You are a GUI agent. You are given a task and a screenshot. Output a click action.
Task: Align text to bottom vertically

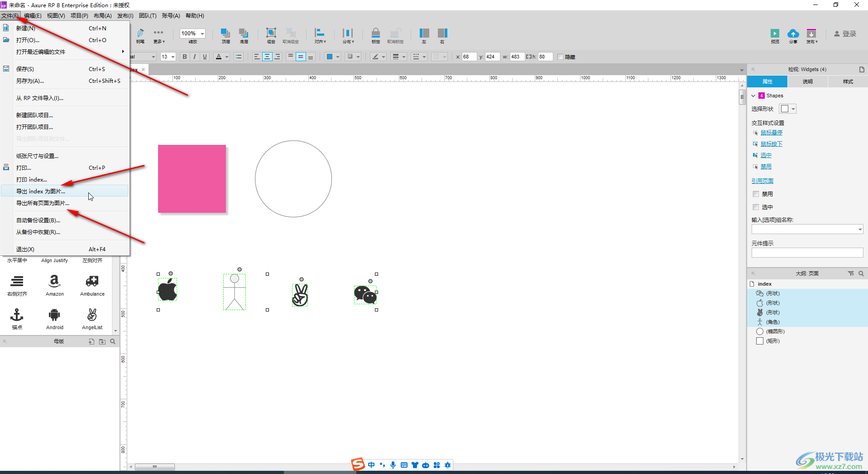(311, 57)
